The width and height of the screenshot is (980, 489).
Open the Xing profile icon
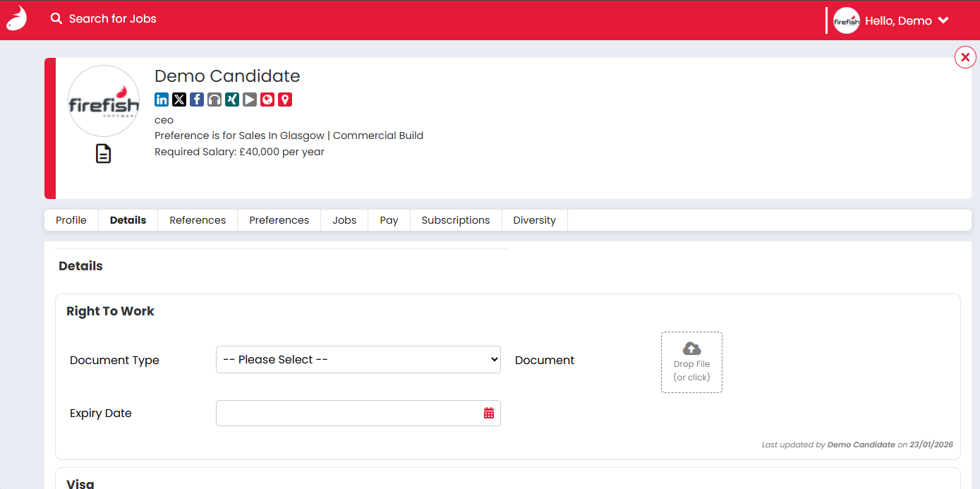(232, 99)
